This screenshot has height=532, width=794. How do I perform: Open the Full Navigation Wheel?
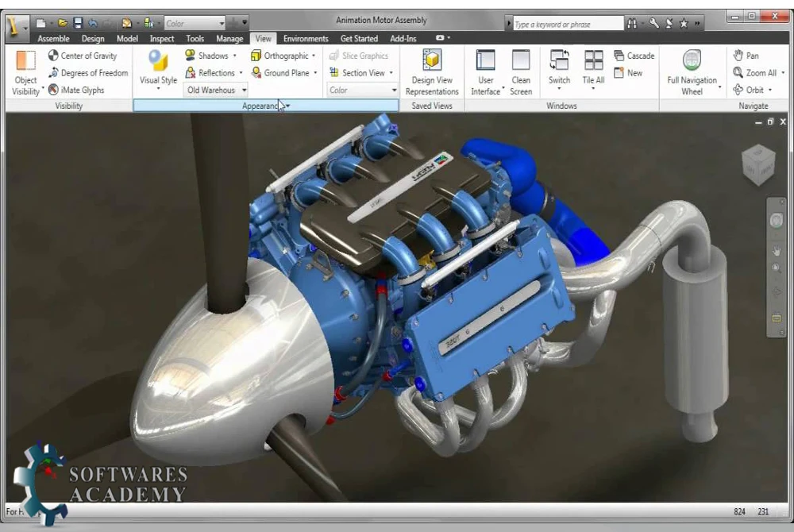click(x=692, y=72)
